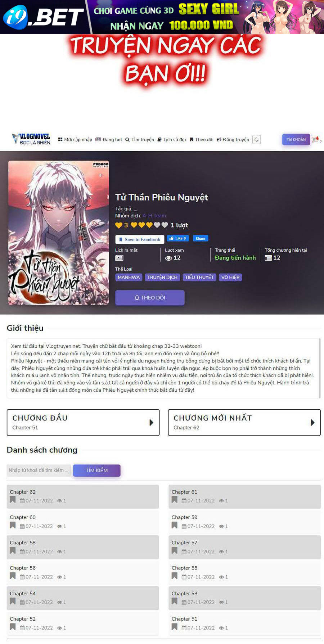Bookmark Chapter 61 with bookmark icon

click(175, 500)
